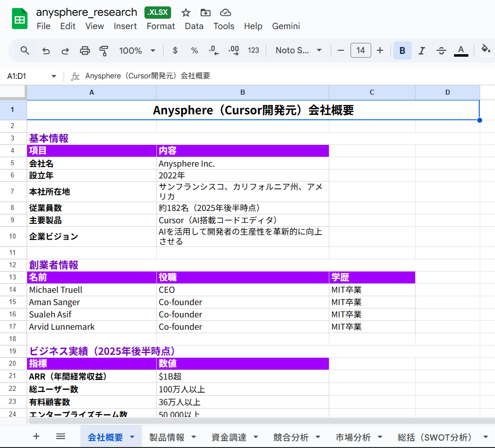Click the font size input field

[360, 50]
